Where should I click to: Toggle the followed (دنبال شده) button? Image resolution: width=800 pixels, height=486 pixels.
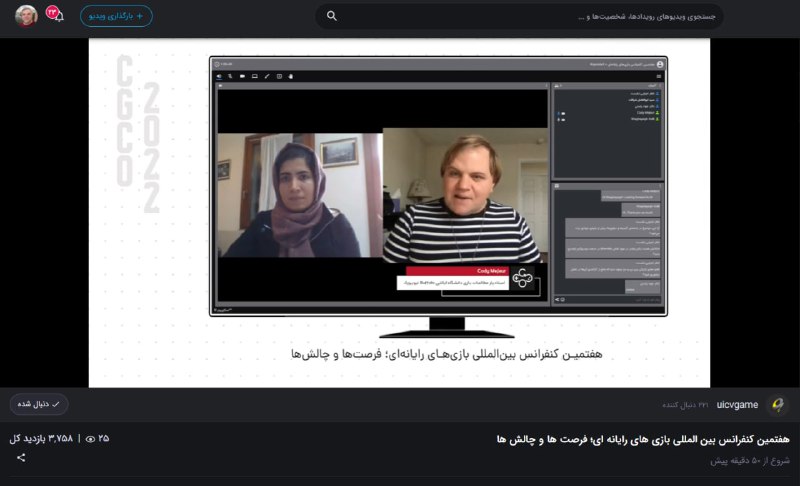(x=39, y=404)
